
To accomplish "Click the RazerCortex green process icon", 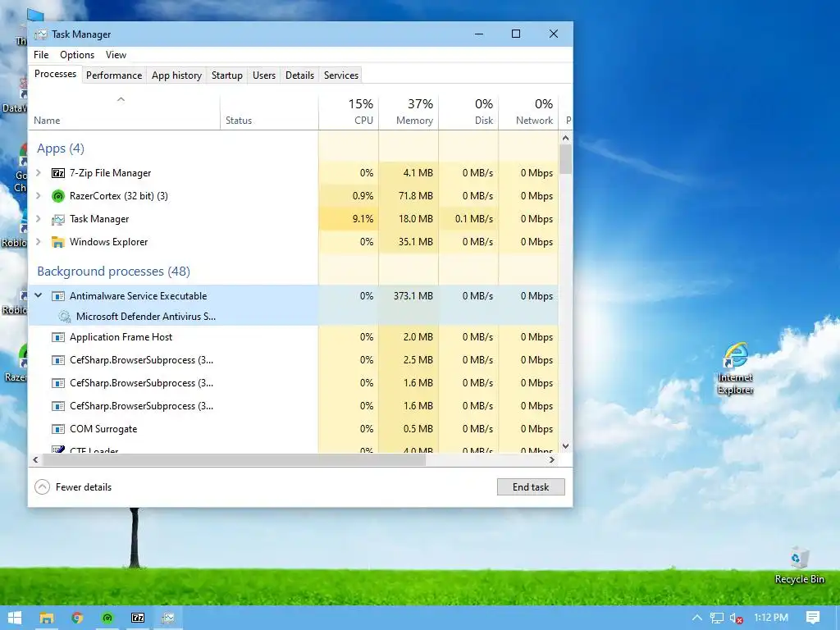I will click(58, 196).
